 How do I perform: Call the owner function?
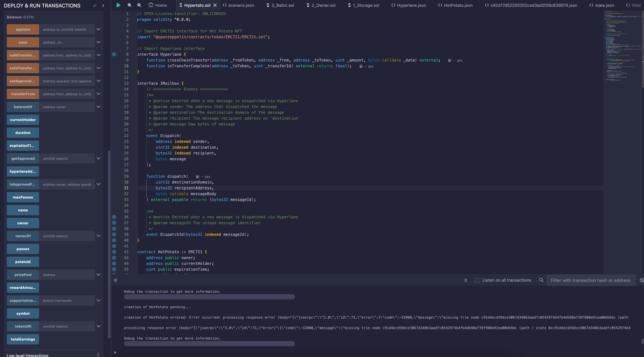click(23, 223)
